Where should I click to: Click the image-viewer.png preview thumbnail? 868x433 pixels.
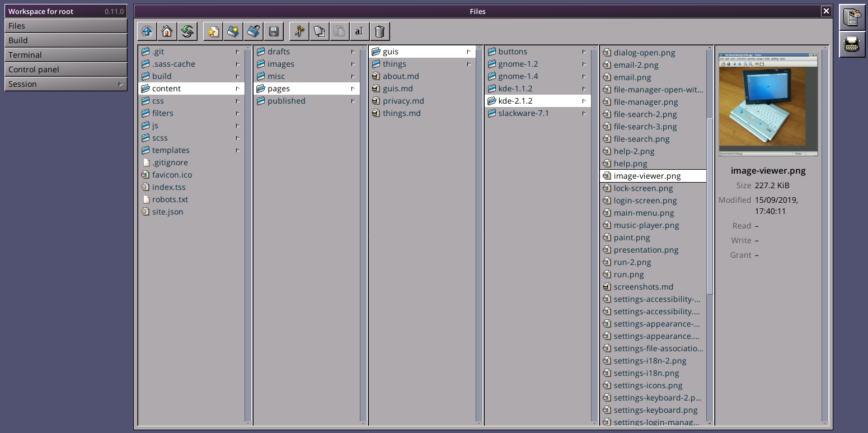click(768, 105)
